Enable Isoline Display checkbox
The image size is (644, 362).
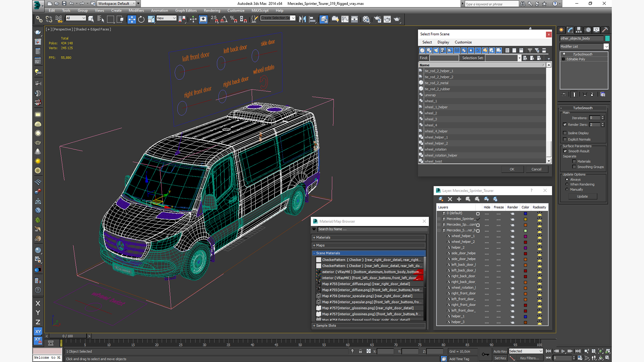click(x=565, y=133)
